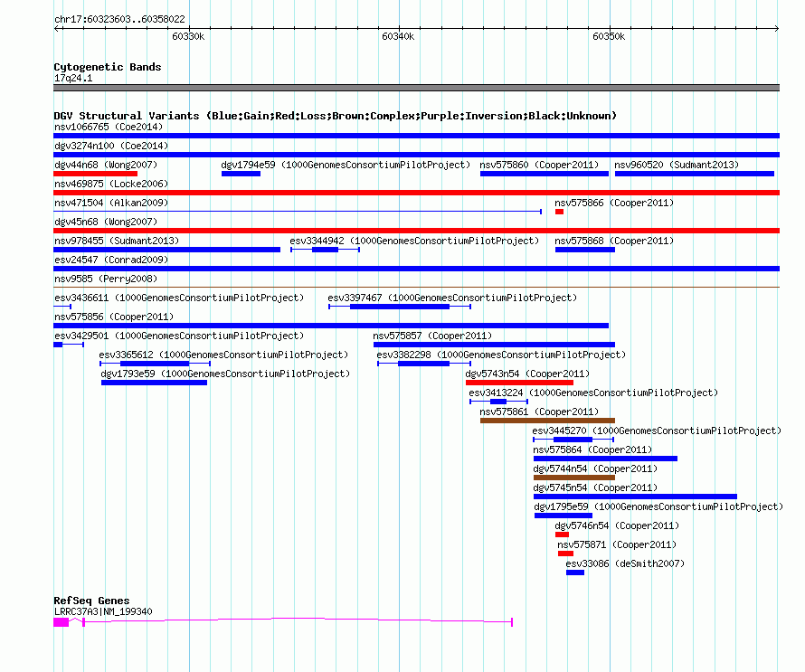Select the blue dgv5745n54 gain bar
Image resolution: width=805 pixels, height=672 pixels.
[x=635, y=497]
